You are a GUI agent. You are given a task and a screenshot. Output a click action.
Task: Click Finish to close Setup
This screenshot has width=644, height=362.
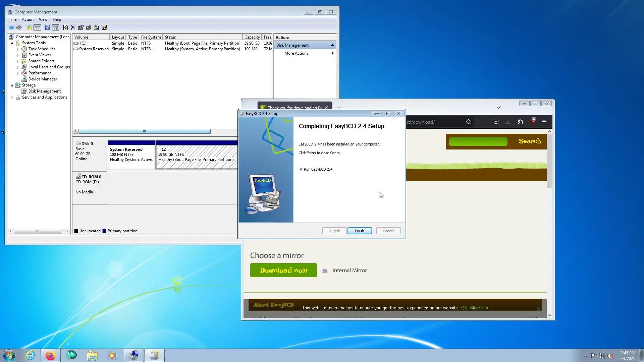coord(359,231)
